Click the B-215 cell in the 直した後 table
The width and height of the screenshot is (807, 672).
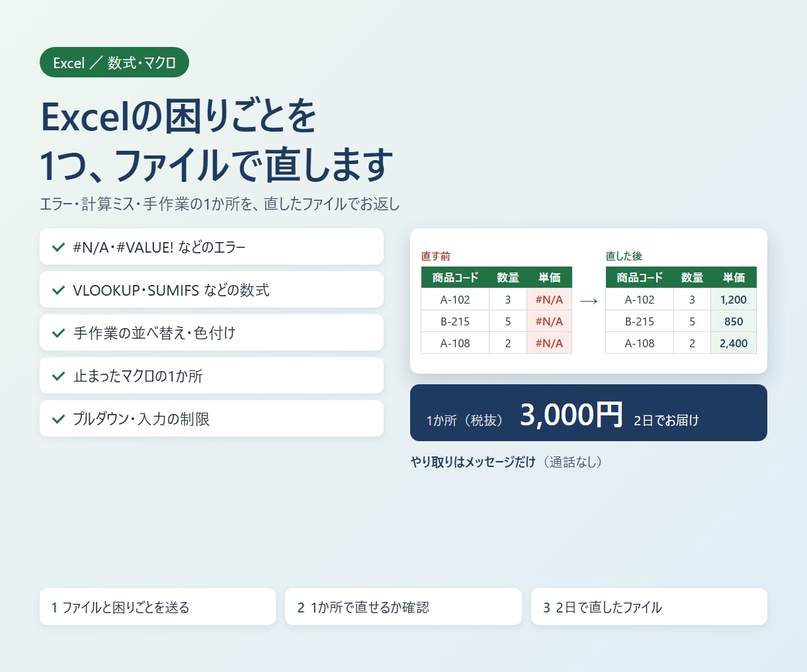[640, 321]
